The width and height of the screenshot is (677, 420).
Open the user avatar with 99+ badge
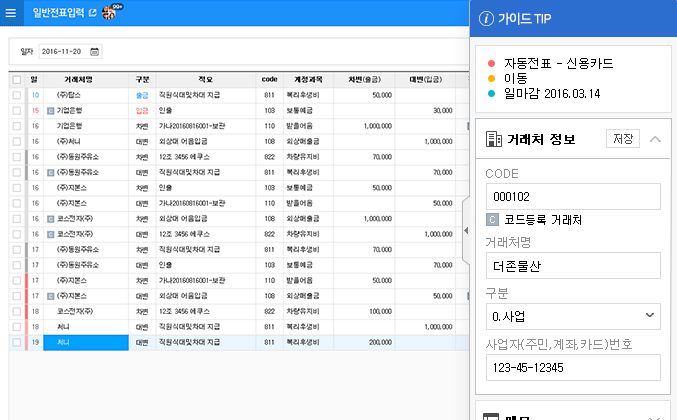[109, 13]
